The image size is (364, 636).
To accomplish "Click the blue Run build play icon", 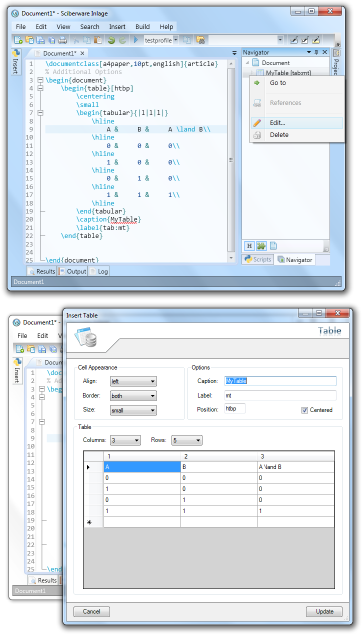I will (x=135, y=40).
